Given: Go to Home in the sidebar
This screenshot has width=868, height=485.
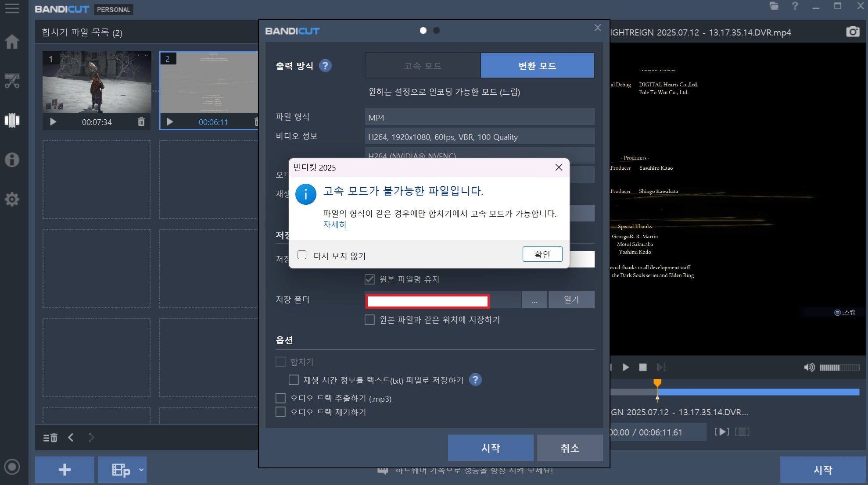Looking at the screenshot, I should coord(12,41).
